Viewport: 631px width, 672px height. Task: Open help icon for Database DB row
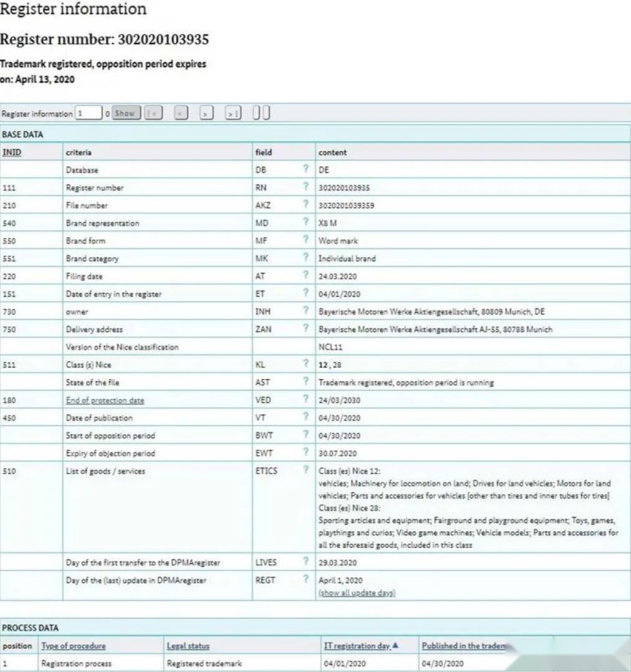305,169
